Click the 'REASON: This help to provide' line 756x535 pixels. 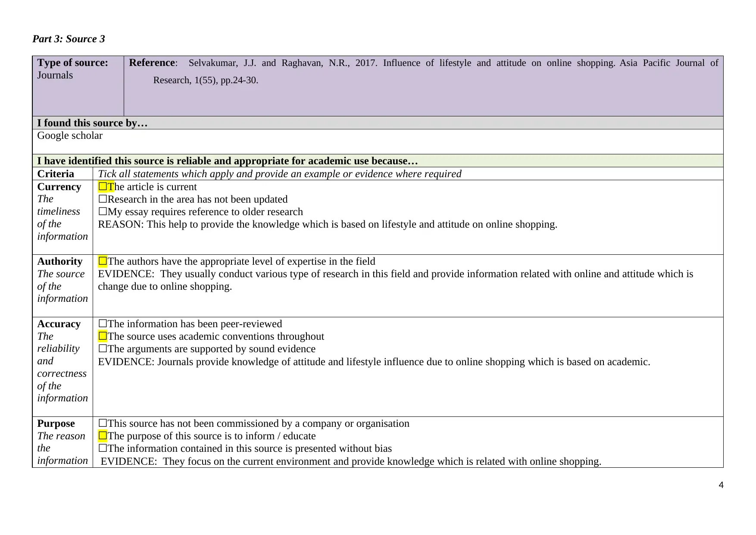[x=328, y=224]
